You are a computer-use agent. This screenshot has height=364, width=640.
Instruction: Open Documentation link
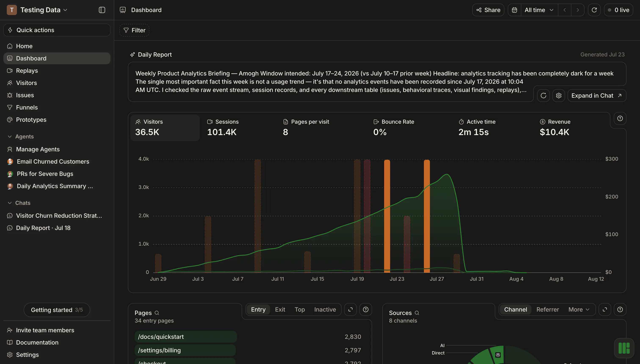tap(57, 342)
